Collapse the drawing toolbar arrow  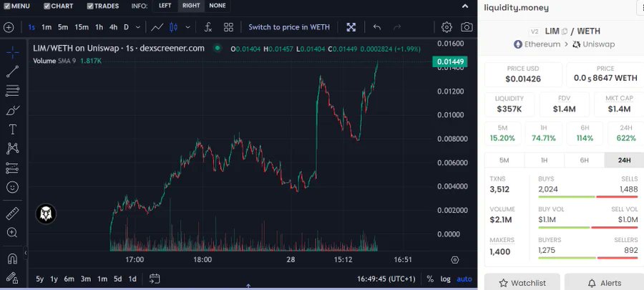[26, 253]
